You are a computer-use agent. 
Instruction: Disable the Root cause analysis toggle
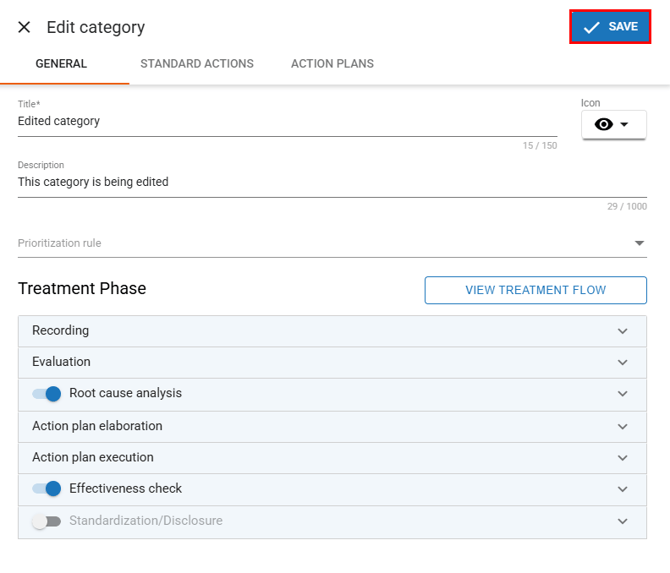click(47, 394)
